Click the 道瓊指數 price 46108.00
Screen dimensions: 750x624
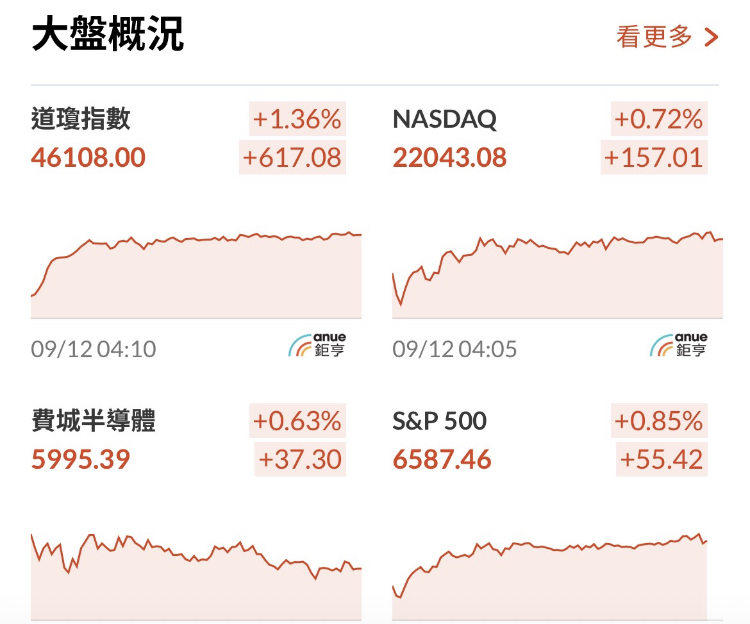(x=88, y=158)
